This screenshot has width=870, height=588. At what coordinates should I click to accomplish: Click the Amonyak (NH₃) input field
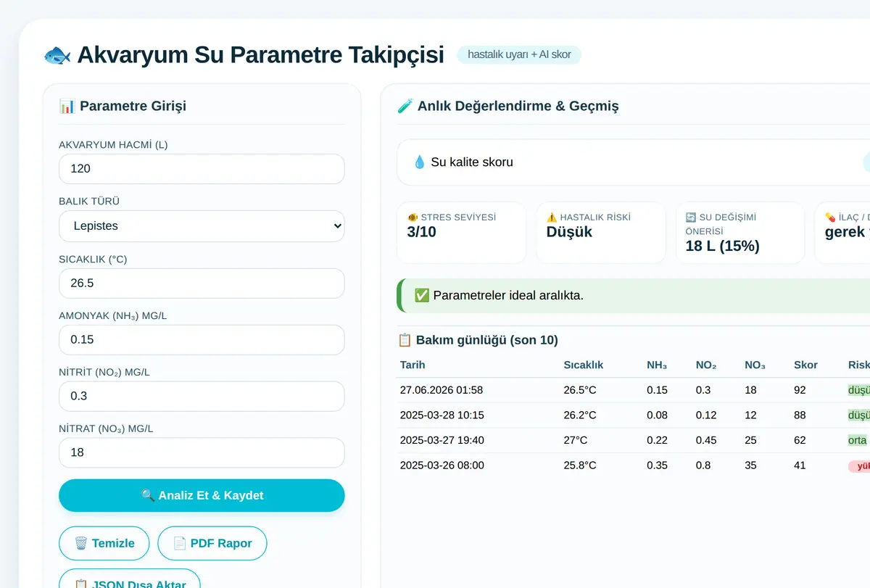(x=202, y=340)
